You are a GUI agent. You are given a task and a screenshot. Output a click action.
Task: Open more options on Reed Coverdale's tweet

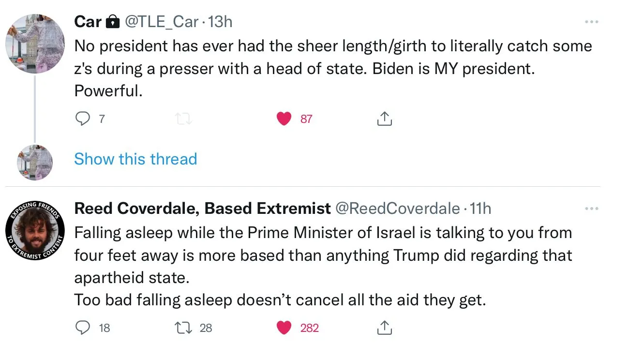(591, 209)
